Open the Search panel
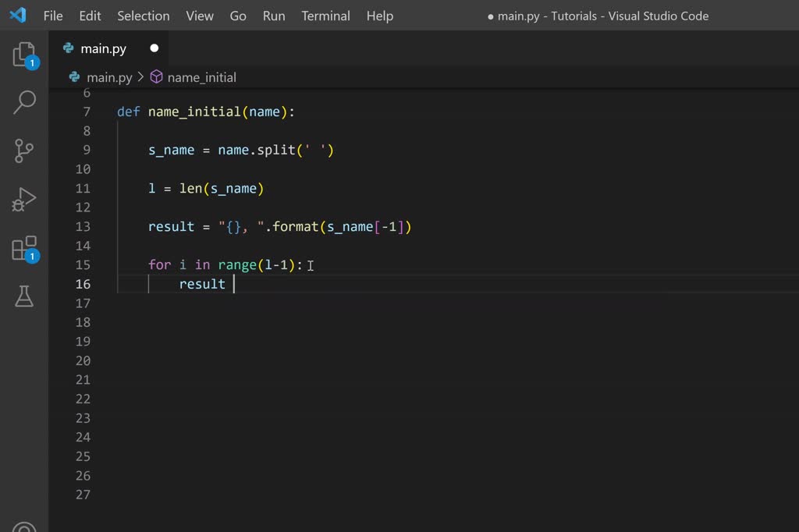The height and width of the screenshot is (532, 799). 23,101
